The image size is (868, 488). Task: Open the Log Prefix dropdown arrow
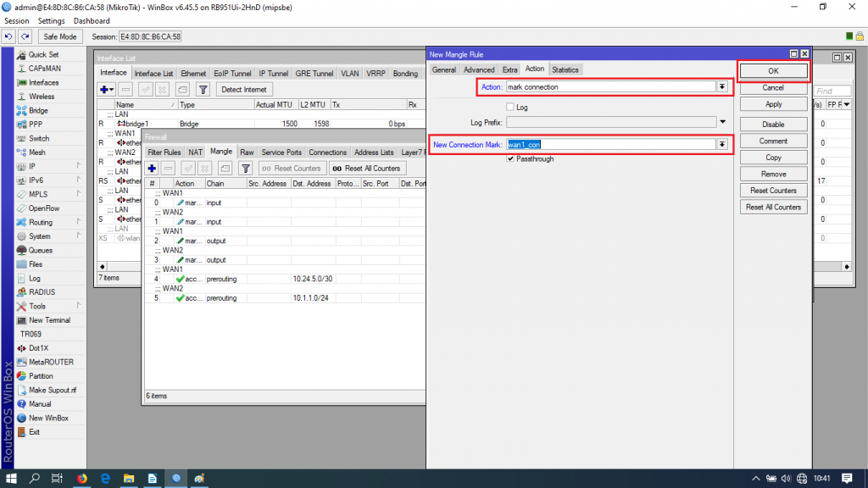(722, 121)
